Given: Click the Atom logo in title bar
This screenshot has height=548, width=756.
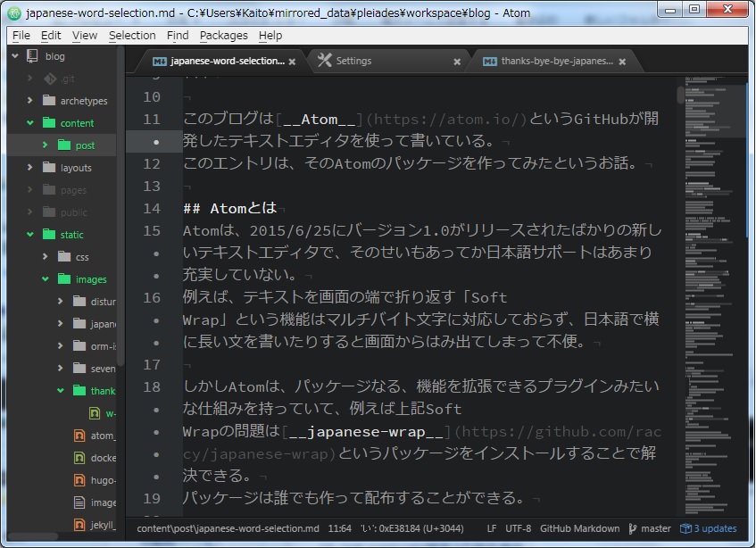Looking at the screenshot, I should tap(14, 13).
